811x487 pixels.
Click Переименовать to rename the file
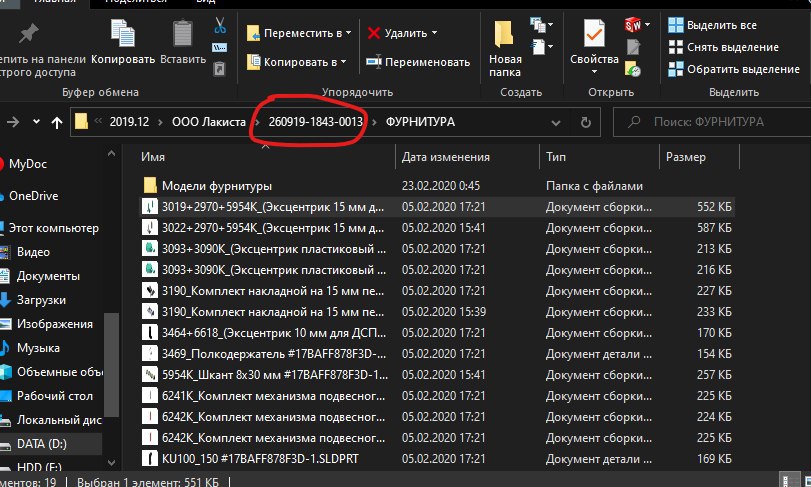pyautogui.click(x=418, y=62)
